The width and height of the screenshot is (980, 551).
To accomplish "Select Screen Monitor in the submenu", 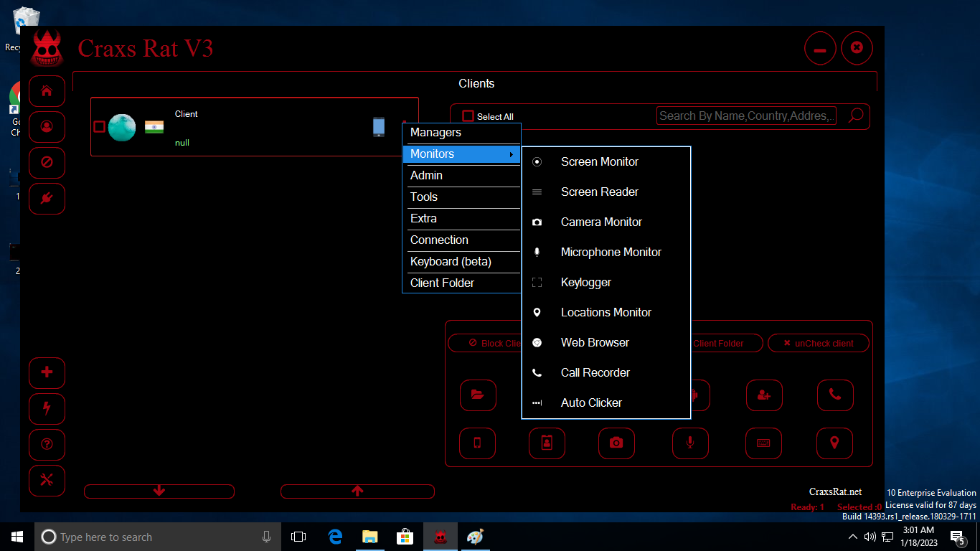I will [x=606, y=162].
